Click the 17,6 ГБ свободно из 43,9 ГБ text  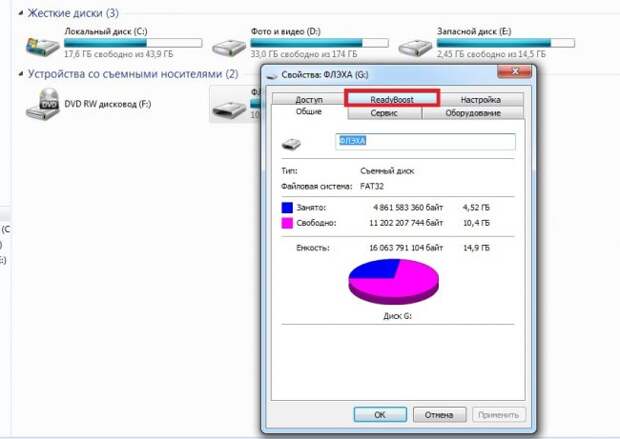[119, 54]
